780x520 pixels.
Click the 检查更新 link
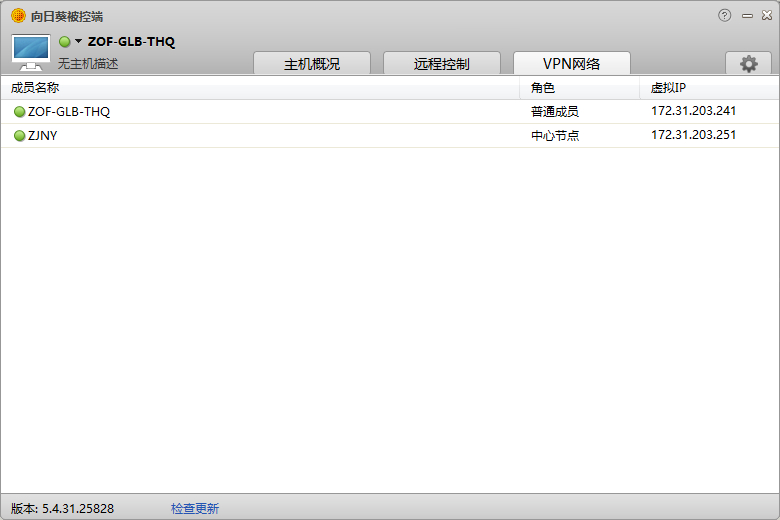[194, 508]
